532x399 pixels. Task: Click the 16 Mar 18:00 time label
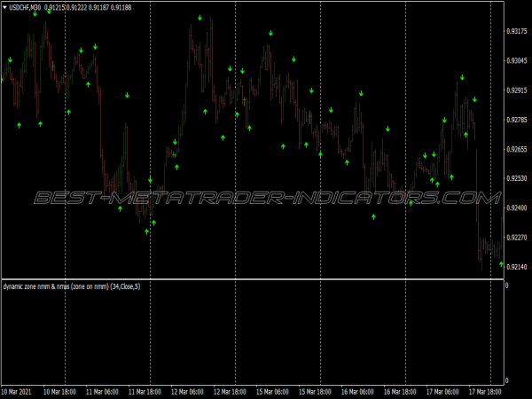coord(400,392)
